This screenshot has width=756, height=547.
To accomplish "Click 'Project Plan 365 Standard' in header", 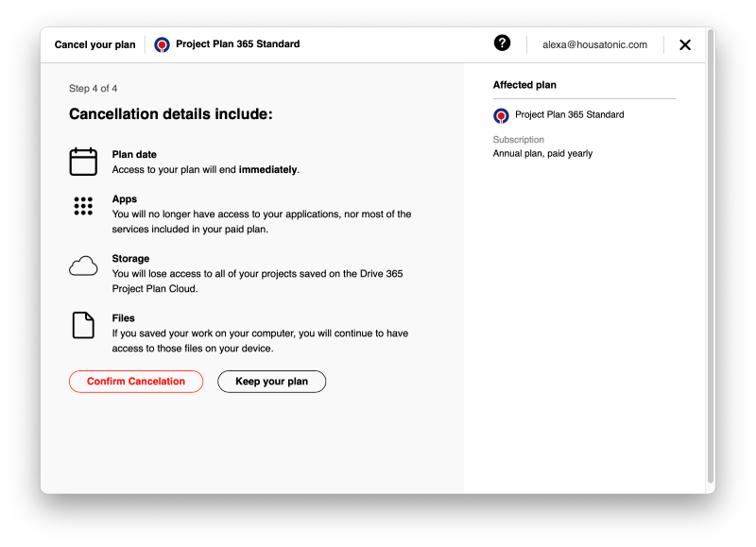I will click(238, 43).
